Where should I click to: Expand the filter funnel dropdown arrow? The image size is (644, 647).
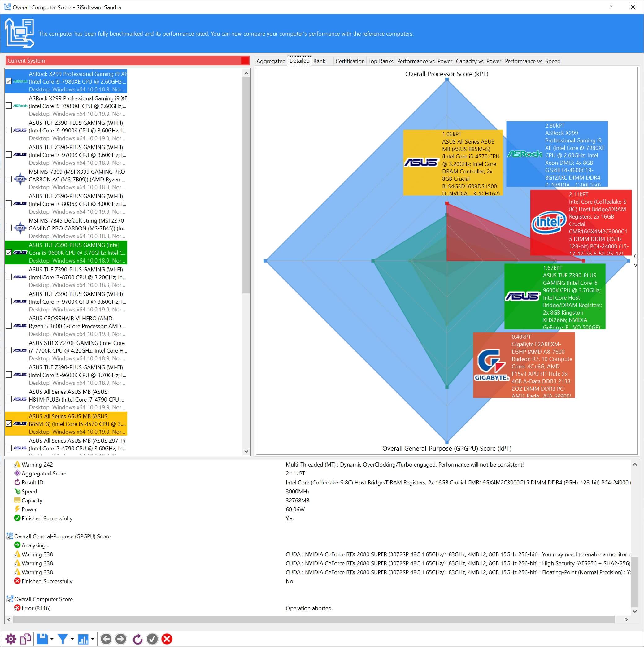72,639
